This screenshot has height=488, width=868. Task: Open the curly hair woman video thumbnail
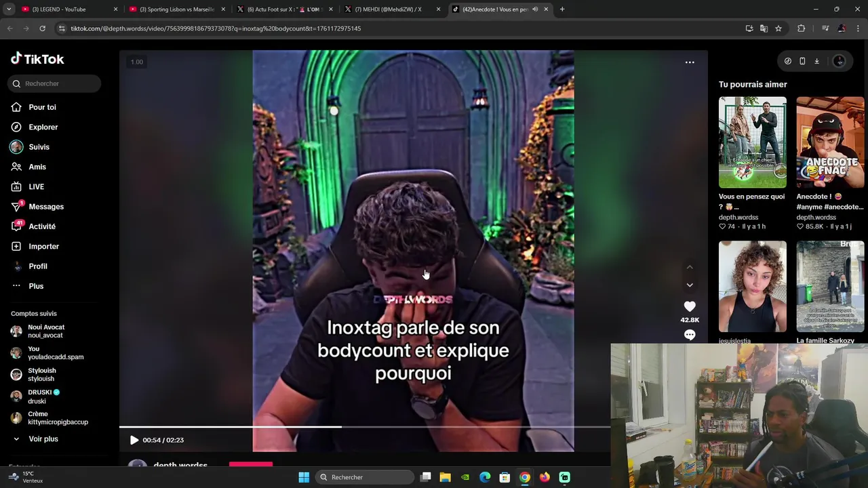pos(753,286)
